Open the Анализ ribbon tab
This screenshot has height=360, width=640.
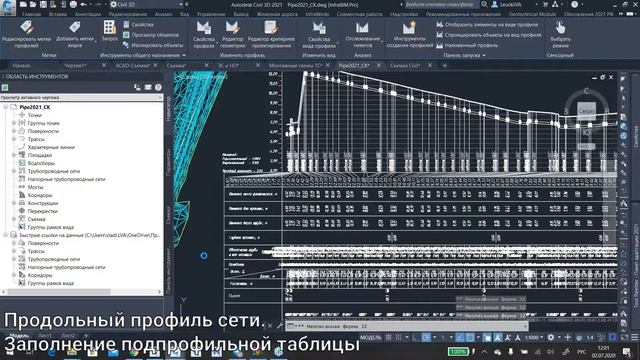point(163,14)
